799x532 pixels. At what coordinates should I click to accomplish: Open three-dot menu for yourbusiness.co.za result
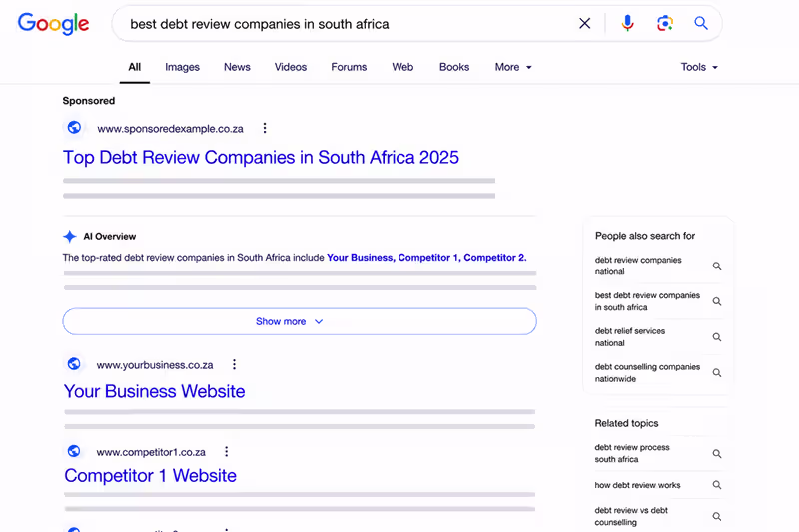234,364
